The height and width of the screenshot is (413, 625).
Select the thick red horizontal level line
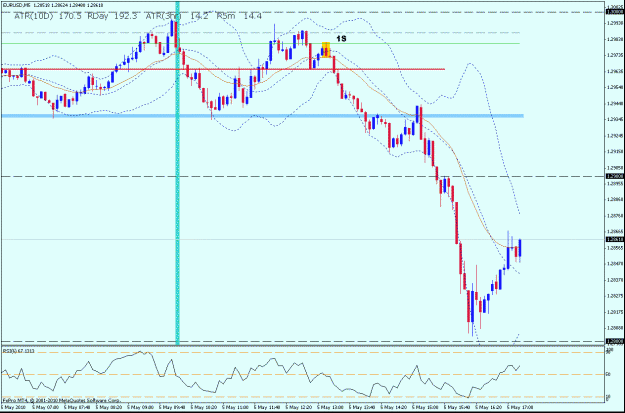click(x=222, y=69)
